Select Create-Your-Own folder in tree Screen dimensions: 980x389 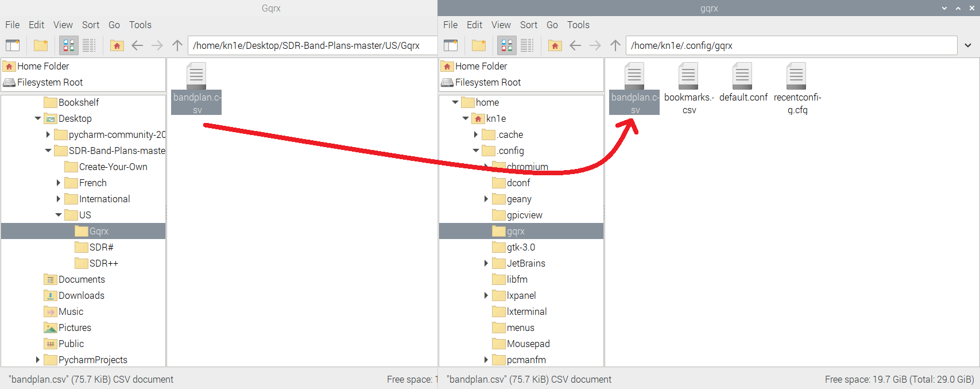point(106,167)
